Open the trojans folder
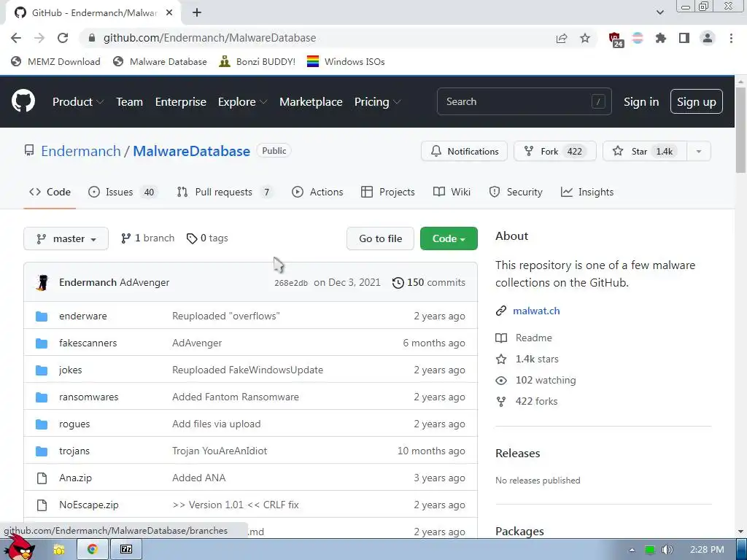The height and width of the screenshot is (560, 747). click(74, 451)
